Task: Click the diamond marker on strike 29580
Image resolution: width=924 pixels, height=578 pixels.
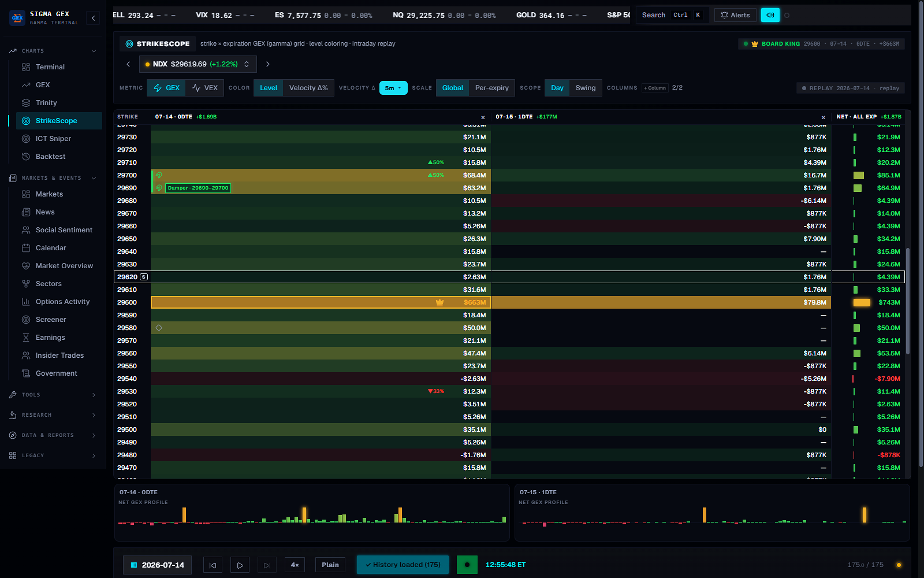Action: (159, 328)
